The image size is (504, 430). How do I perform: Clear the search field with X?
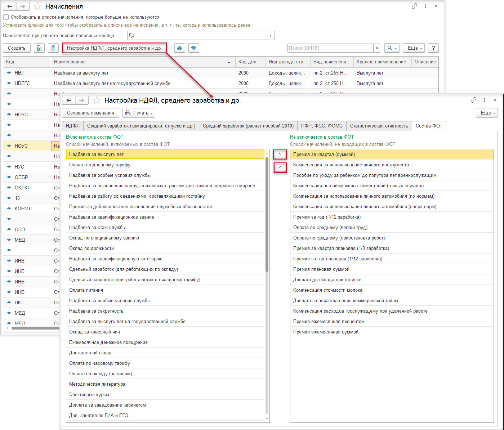tap(377, 48)
